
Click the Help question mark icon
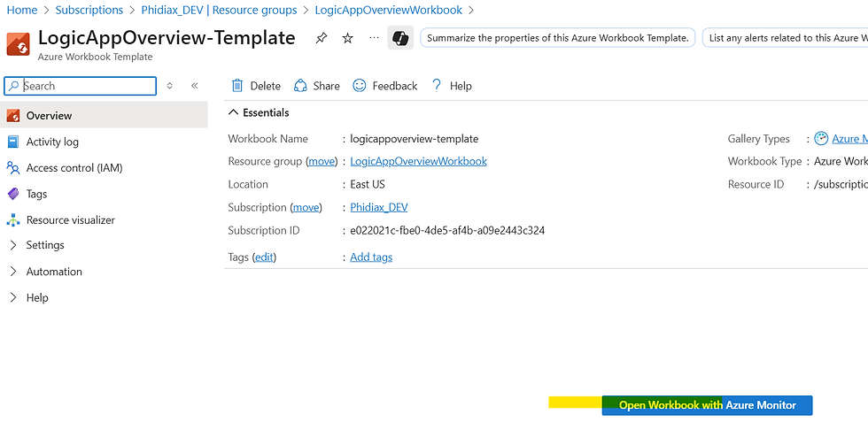pyautogui.click(x=437, y=85)
